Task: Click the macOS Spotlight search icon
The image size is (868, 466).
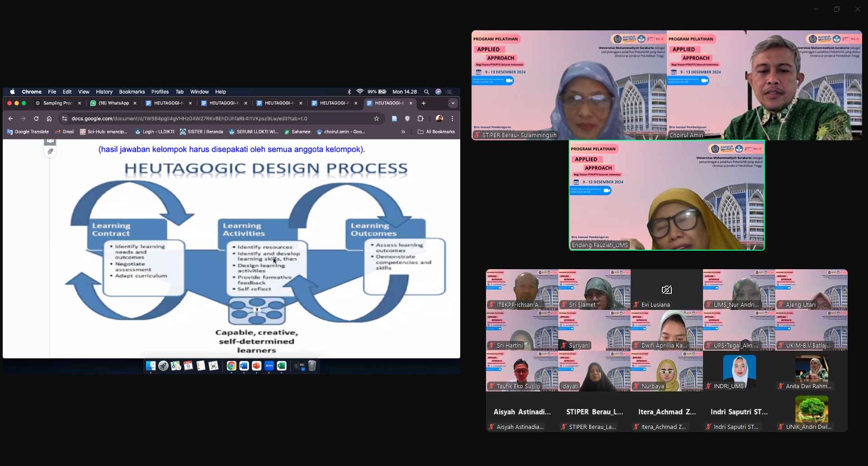Action: point(426,92)
